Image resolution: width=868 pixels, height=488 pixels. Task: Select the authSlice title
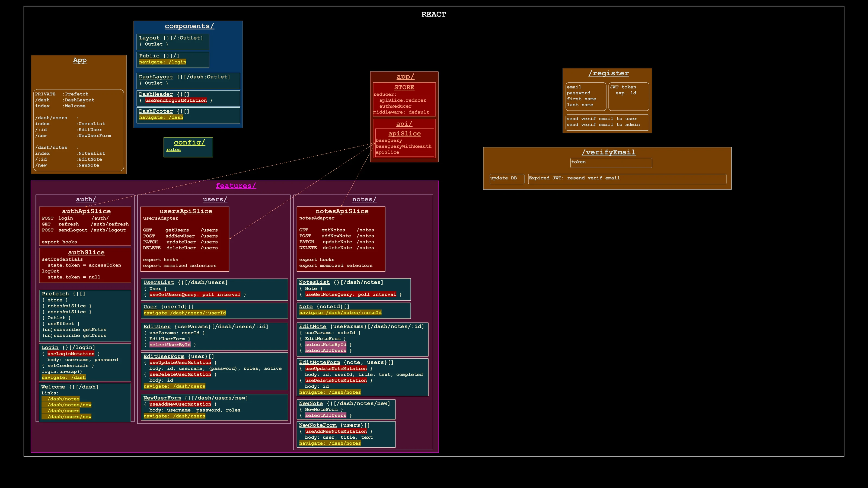86,253
